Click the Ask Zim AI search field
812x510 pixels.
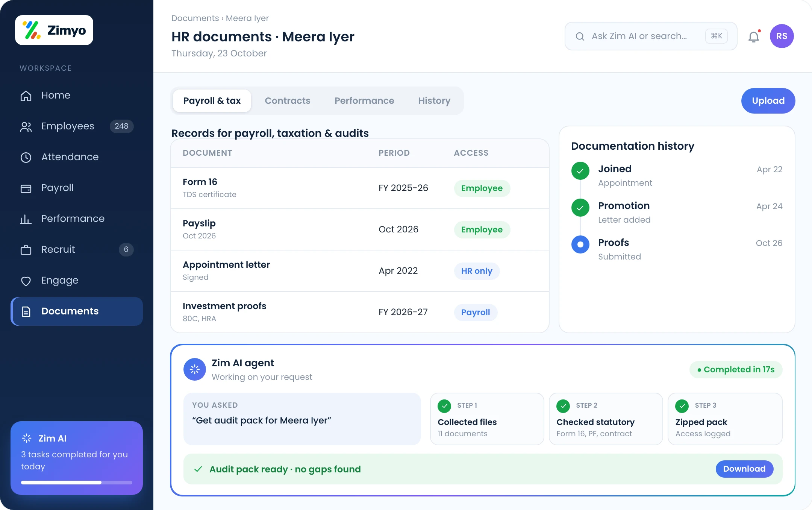[651, 36]
